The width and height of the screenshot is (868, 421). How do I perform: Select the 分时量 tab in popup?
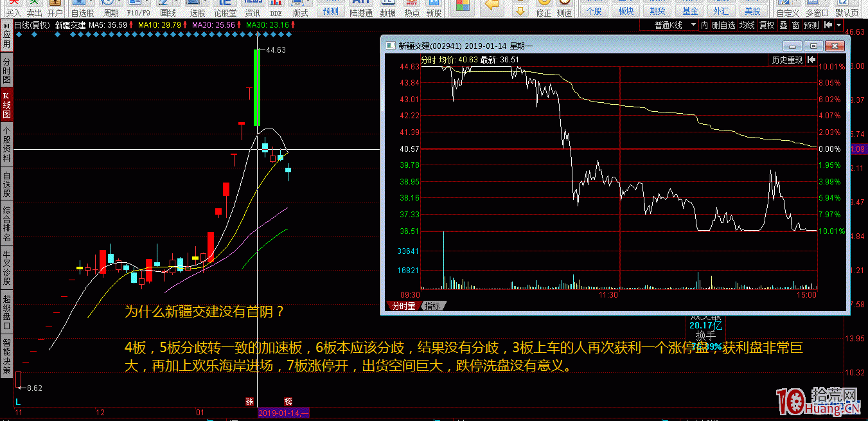[403, 306]
